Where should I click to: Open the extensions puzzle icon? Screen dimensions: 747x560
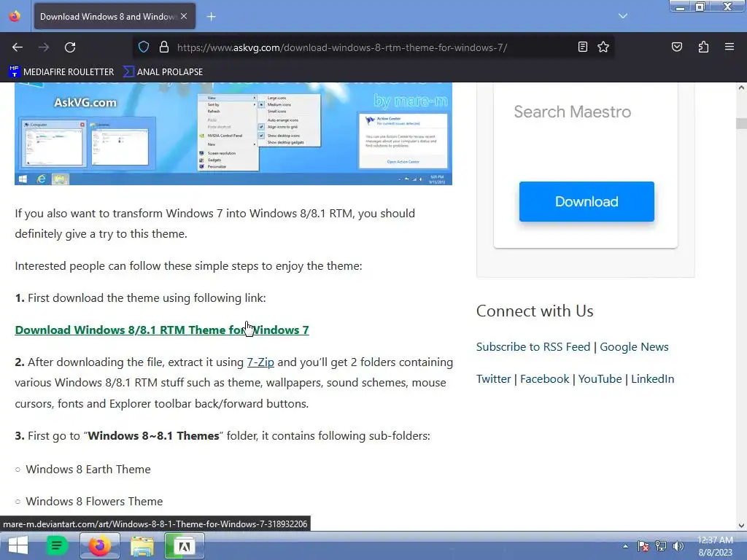tap(703, 47)
